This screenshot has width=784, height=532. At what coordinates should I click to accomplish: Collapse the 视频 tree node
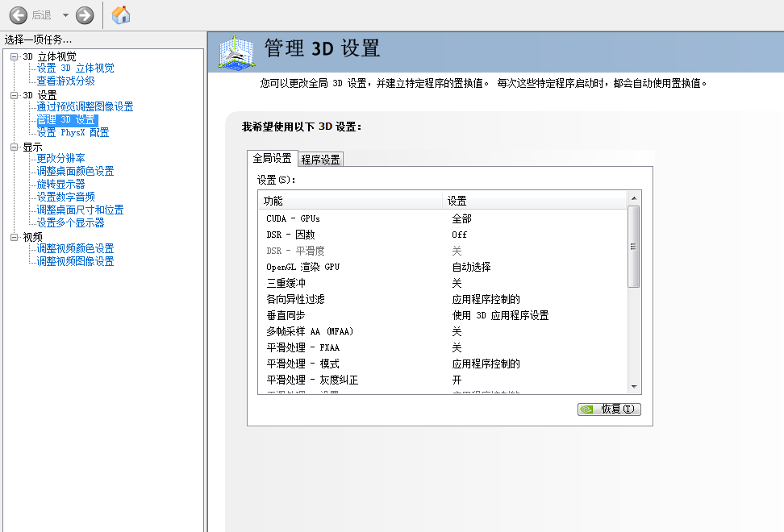click(14, 237)
